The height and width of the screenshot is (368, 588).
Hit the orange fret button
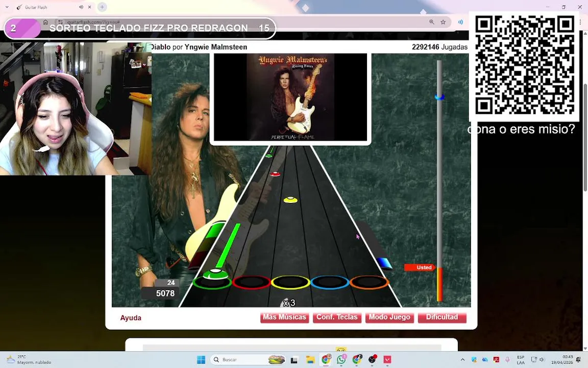pyautogui.click(x=369, y=282)
